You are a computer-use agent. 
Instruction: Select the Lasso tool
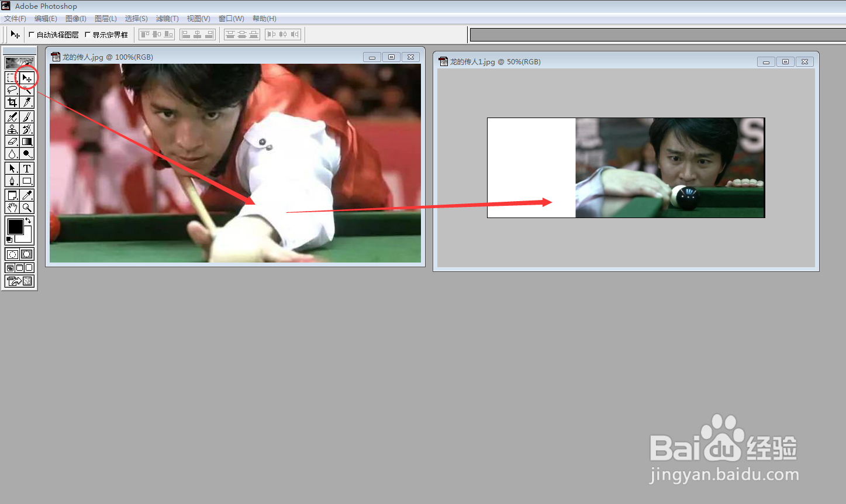[x=12, y=90]
